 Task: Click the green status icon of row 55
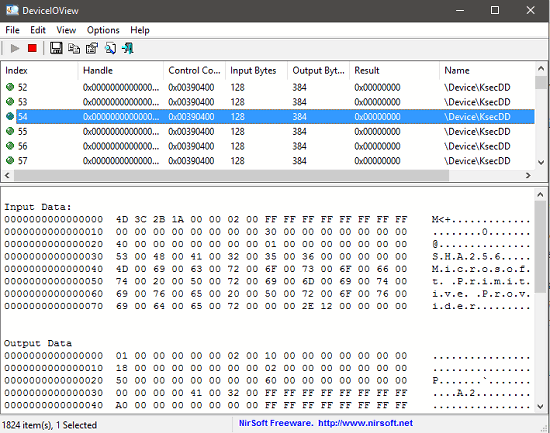tap(10, 131)
